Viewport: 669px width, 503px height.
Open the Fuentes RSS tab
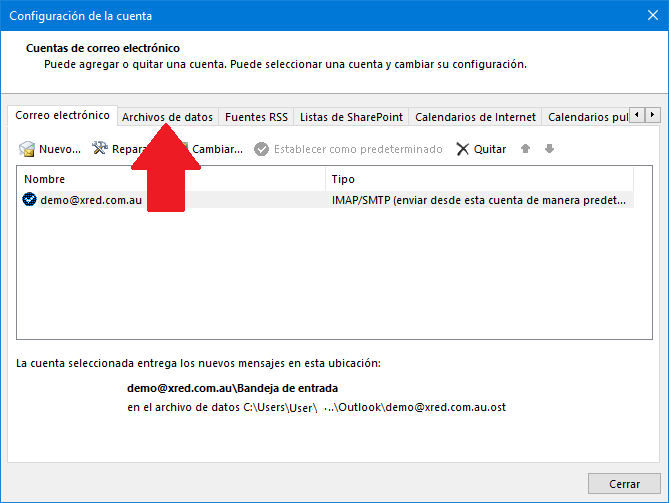(256, 117)
